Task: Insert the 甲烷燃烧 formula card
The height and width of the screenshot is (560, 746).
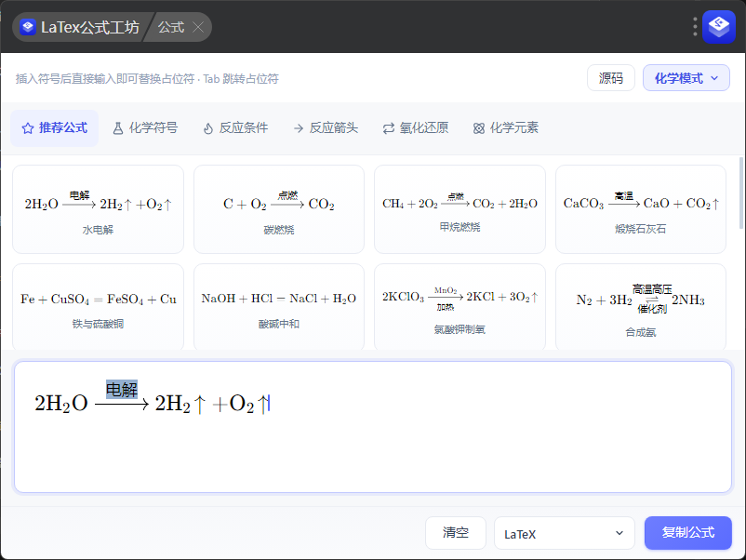Action: tap(460, 209)
